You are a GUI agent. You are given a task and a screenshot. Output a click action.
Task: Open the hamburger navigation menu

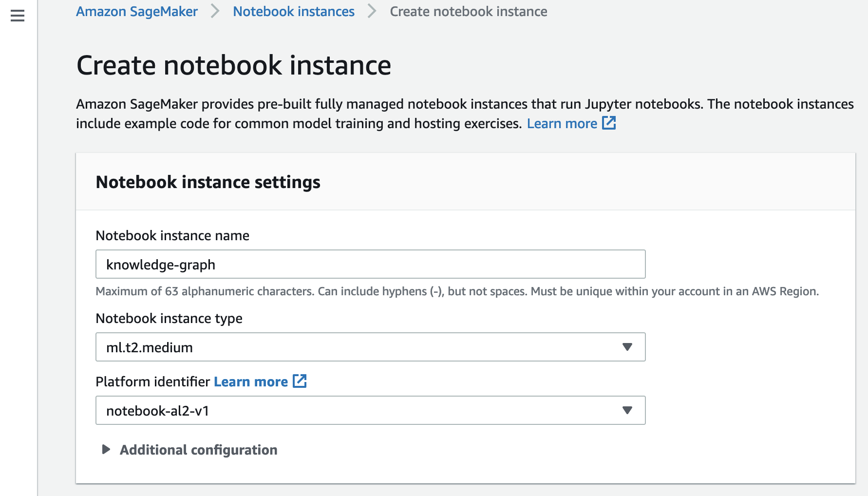tap(18, 16)
